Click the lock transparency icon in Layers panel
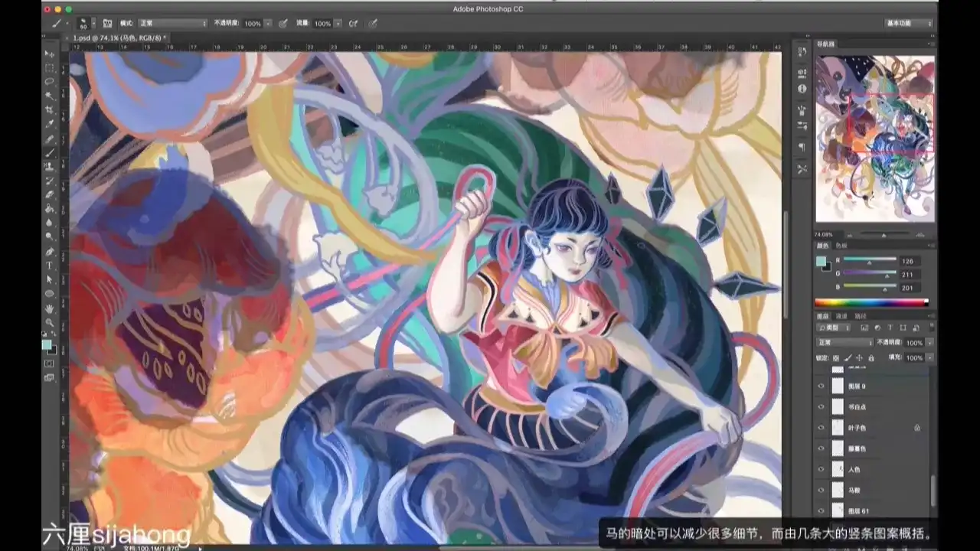This screenshot has height=551, width=980. (835, 357)
